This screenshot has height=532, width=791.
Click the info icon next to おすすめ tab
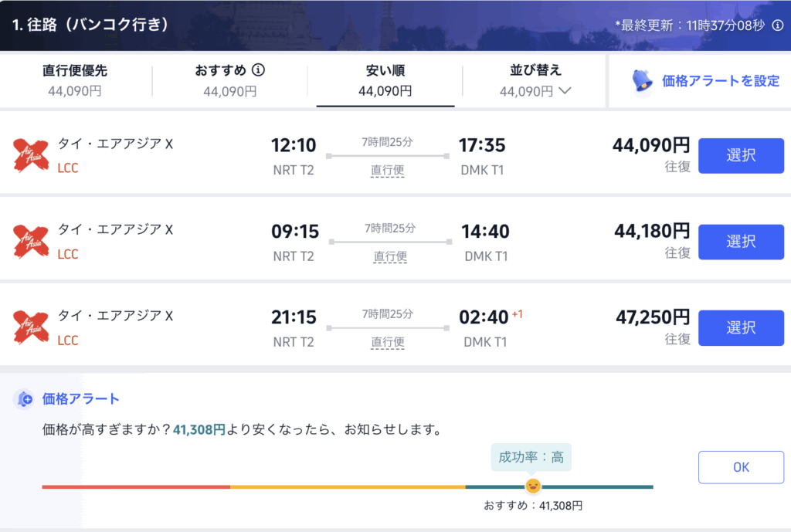[x=259, y=70]
